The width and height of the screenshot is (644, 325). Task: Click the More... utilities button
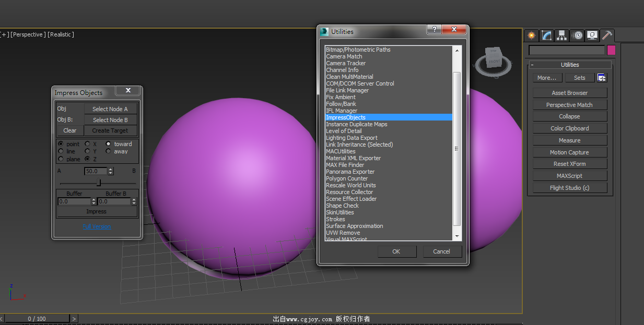pyautogui.click(x=547, y=78)
